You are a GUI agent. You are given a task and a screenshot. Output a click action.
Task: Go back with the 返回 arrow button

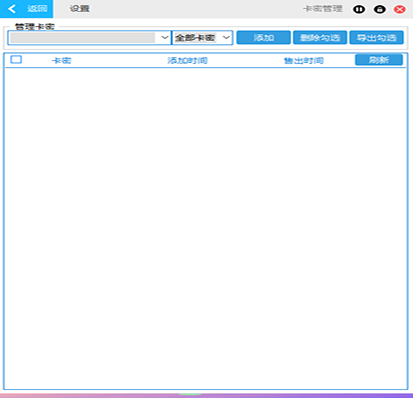26,9
